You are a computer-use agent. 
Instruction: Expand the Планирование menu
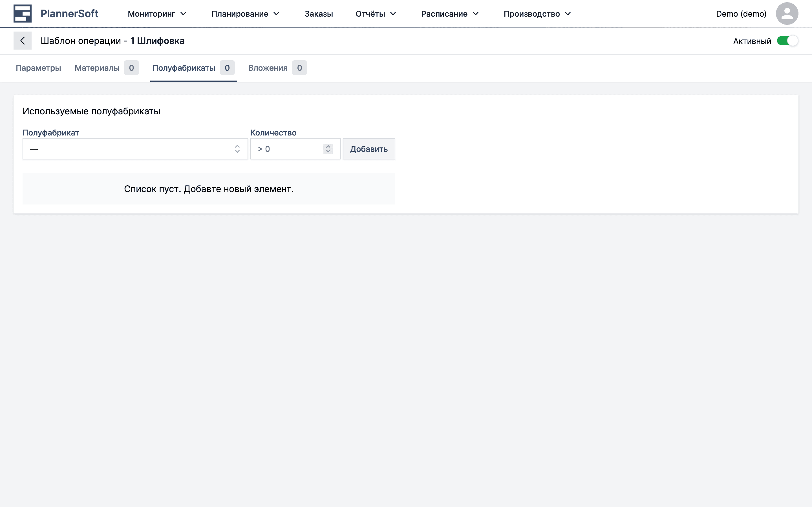pos(245,14)
